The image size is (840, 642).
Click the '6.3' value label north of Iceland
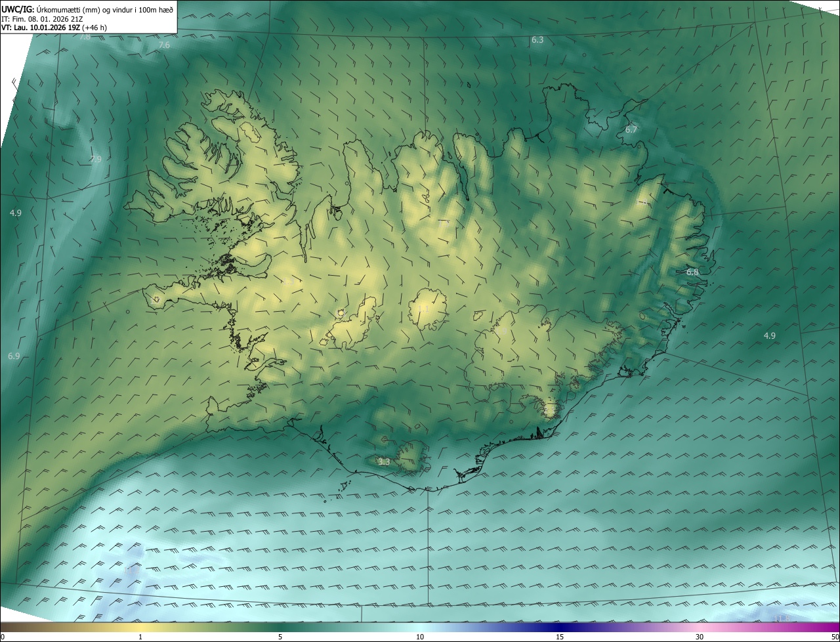point(537,40)
